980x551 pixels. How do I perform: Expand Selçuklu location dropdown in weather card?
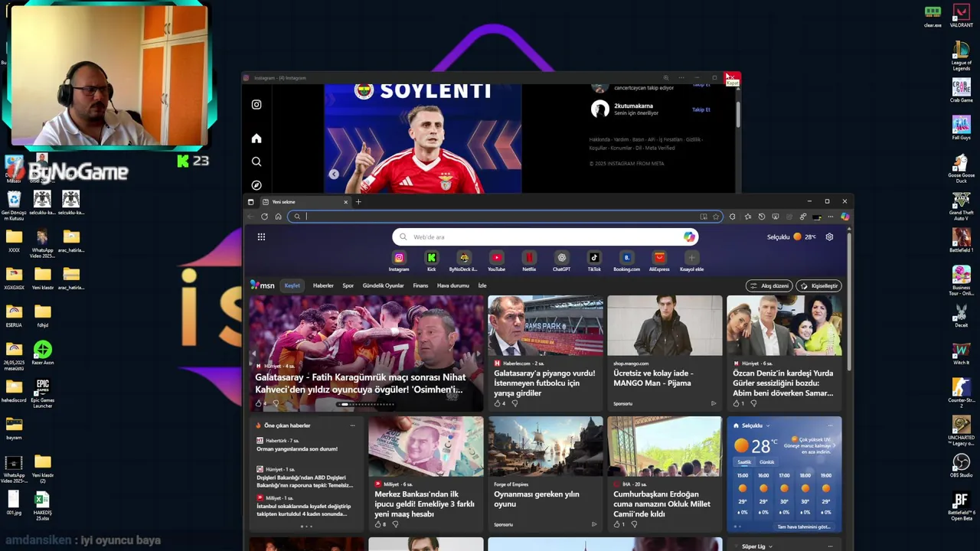pyautogui.click(x=767, y=425)
